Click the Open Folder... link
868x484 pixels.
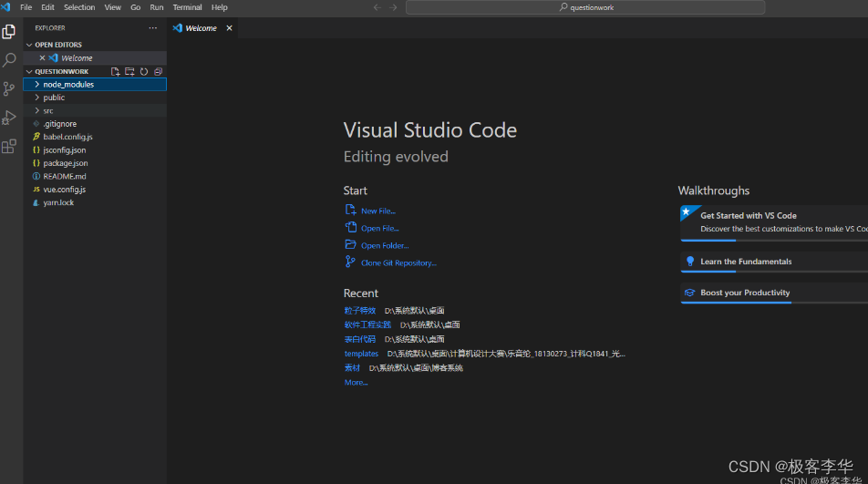click(385, 245)
